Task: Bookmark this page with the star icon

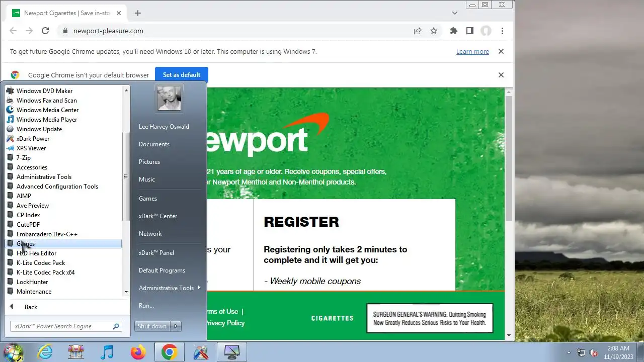Action: click(434, 31)
